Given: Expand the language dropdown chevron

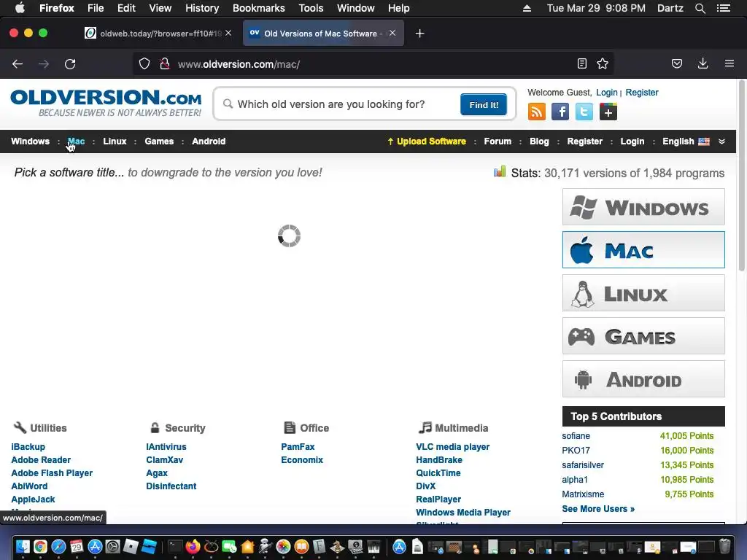Looking at the screenshot, I should click(x=721, y=141).
